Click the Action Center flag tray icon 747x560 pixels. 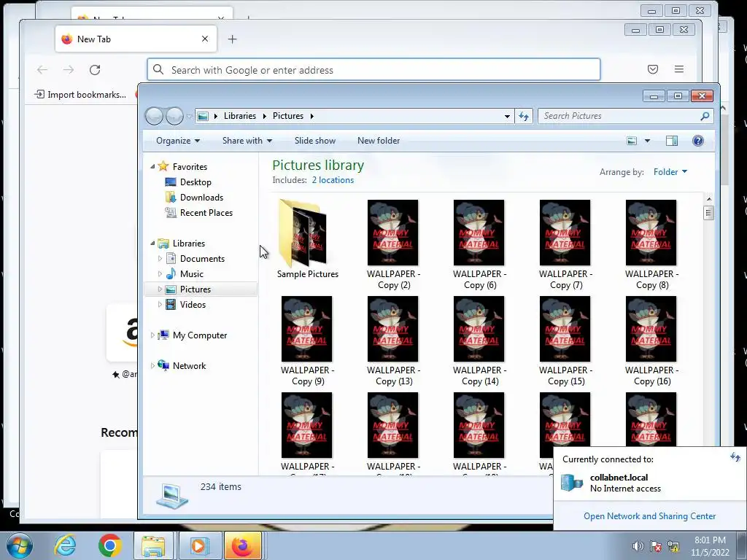click(x=656, y=546)
